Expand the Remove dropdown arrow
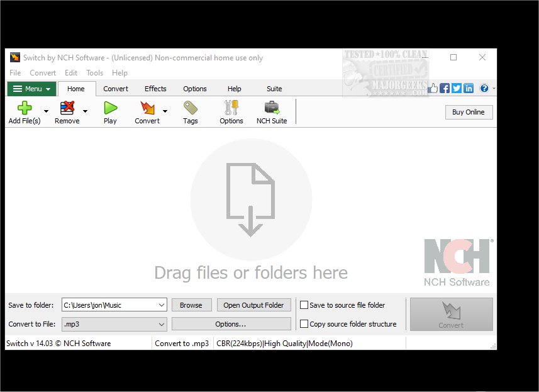 (85, 111)
